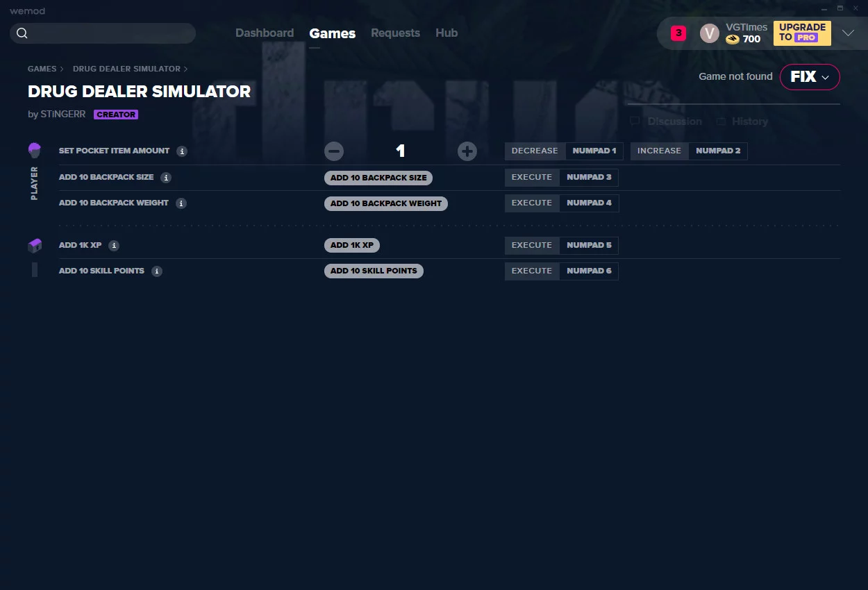The image size is (868, 590).
Task: Click info icon for Add 10 Backpack Size
Action: pos(166,178)
